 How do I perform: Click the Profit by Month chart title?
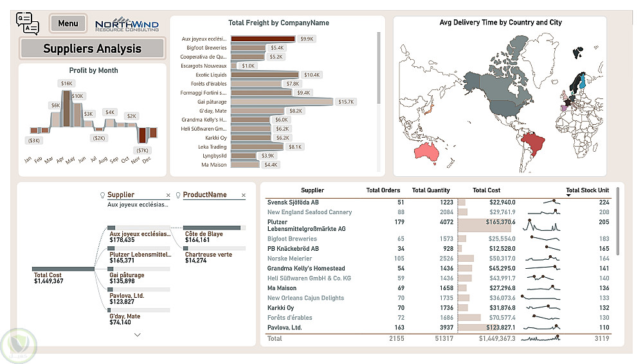pyautogui.click(x=93, y=71)
